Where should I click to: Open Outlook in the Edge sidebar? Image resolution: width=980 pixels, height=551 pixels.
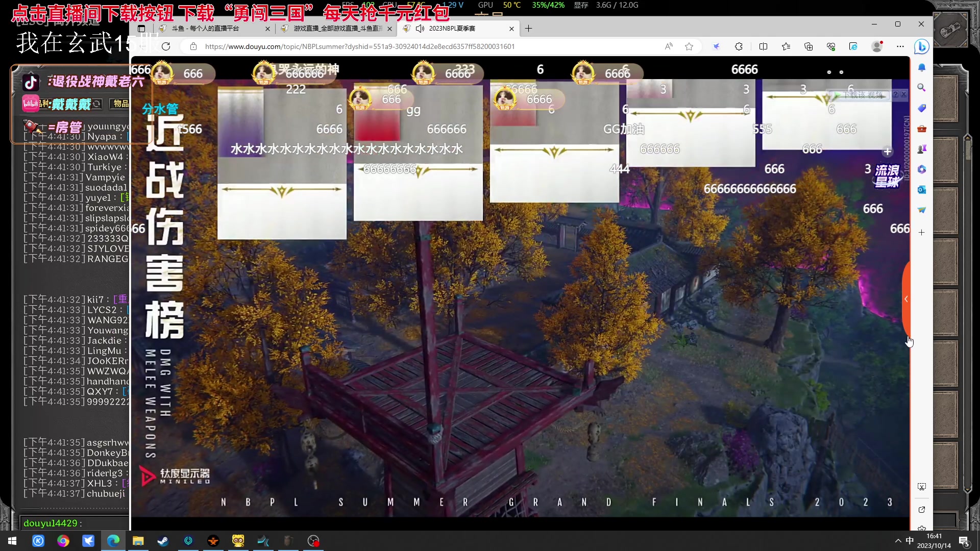tap(921, 190)
